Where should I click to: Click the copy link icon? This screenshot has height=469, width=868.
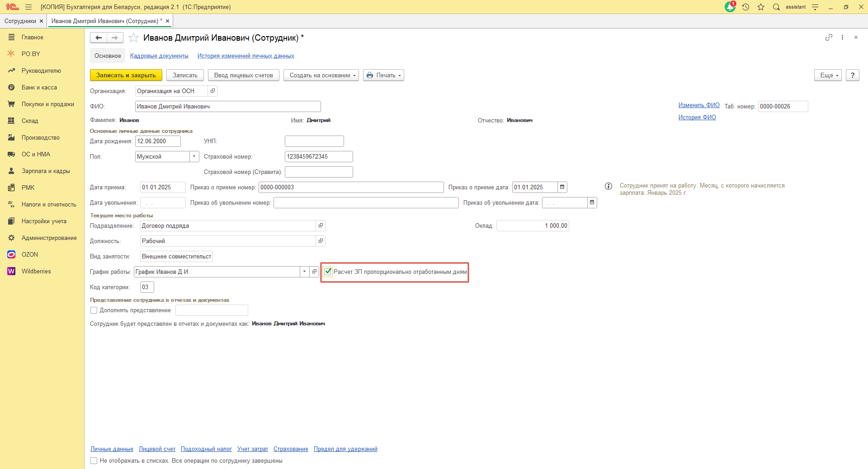point(829,38)
